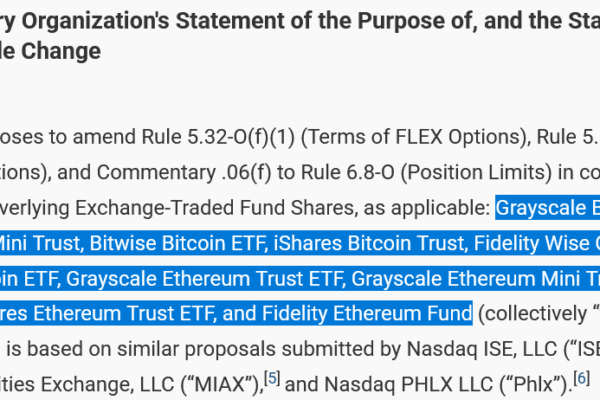
Task: Open footnote 6 reference link
Action: tap(583, 379)
